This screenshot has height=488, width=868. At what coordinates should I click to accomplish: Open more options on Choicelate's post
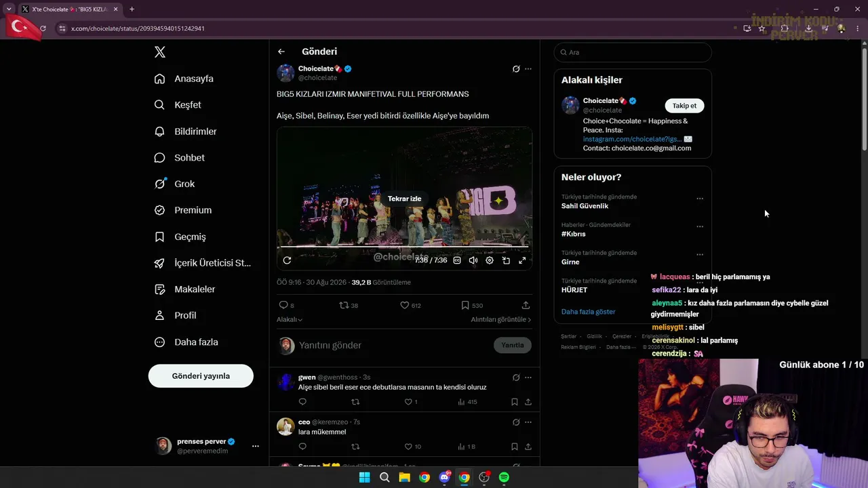coord(528,68)
